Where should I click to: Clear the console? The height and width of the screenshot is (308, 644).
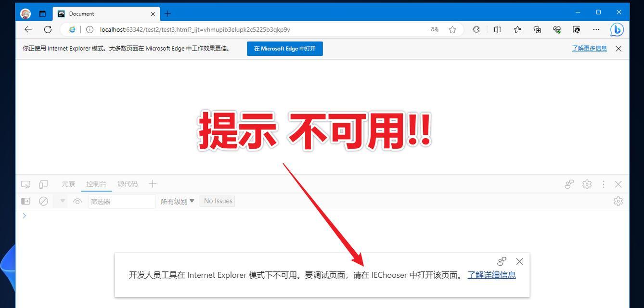pos(43,201)
